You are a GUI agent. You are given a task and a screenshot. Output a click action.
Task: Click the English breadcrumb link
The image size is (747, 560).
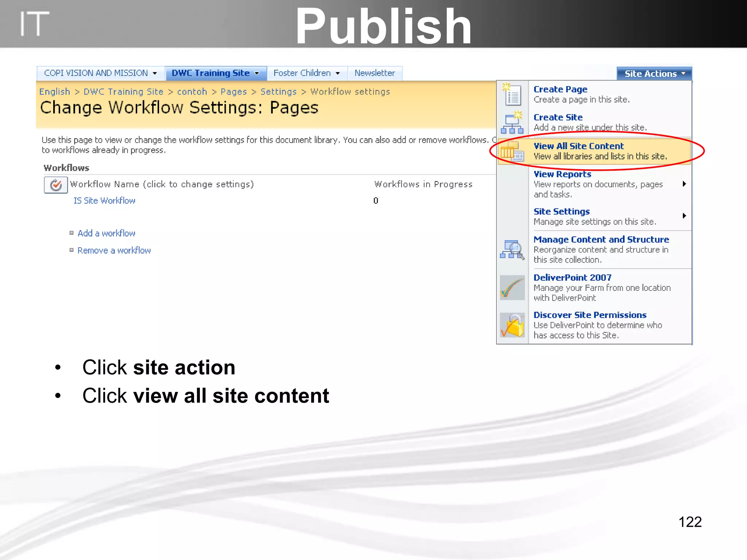coord(55,92)
